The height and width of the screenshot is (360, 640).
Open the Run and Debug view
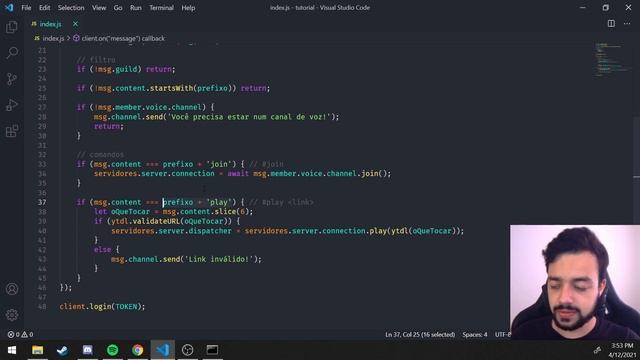click(12, 105)
